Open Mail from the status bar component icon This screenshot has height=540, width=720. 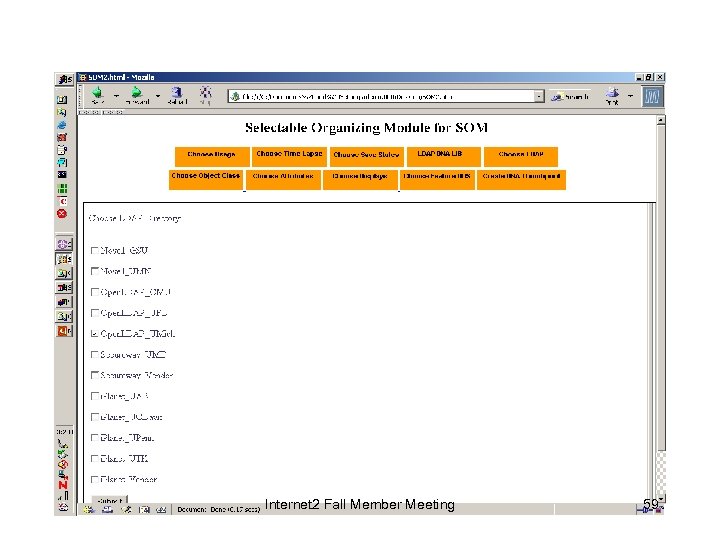tap(107, 509)
